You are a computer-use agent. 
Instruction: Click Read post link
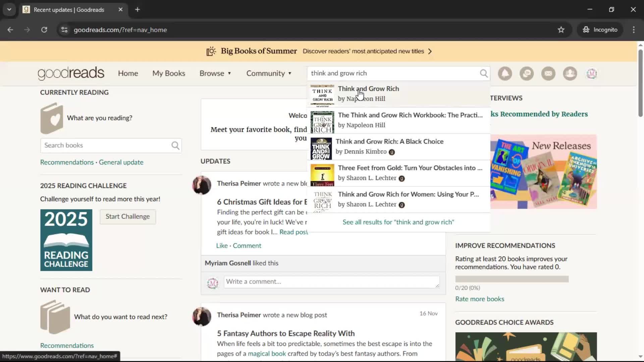(294, 232)
